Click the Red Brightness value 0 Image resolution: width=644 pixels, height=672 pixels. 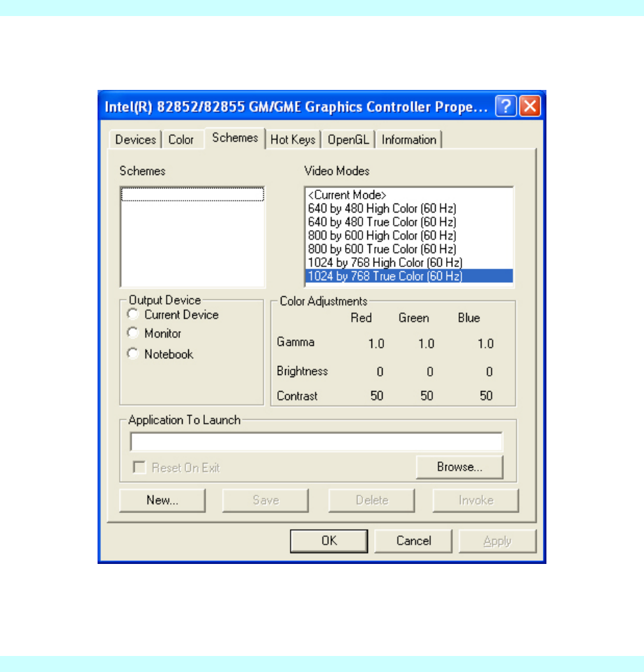click(x=380, y=372)
